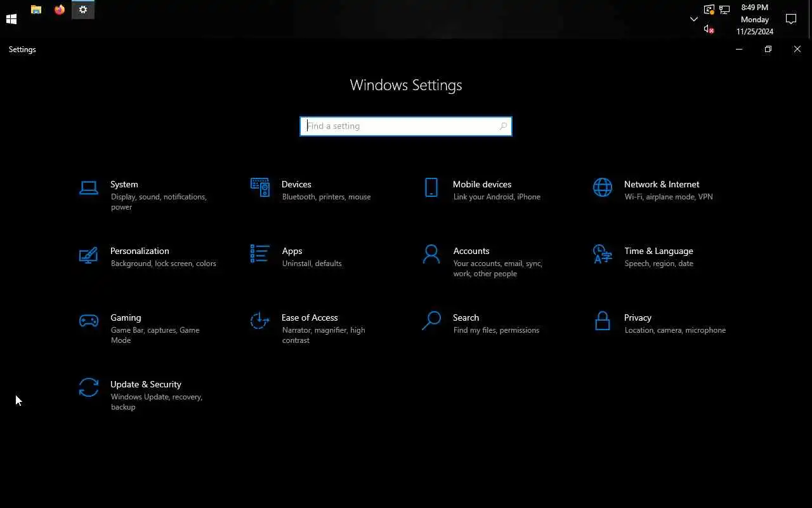Open Network & Internet settings title

662,184
